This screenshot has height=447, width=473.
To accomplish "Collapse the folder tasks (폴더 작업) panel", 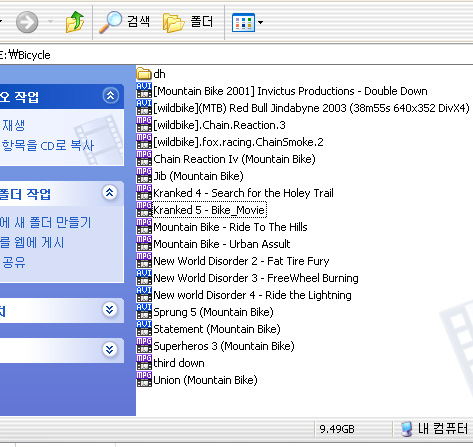I will coord(110,193).
